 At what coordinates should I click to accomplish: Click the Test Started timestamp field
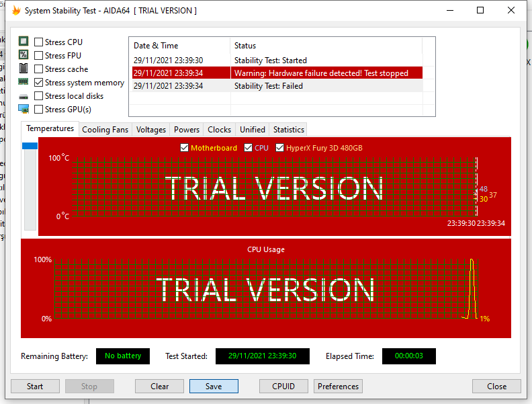262,356
